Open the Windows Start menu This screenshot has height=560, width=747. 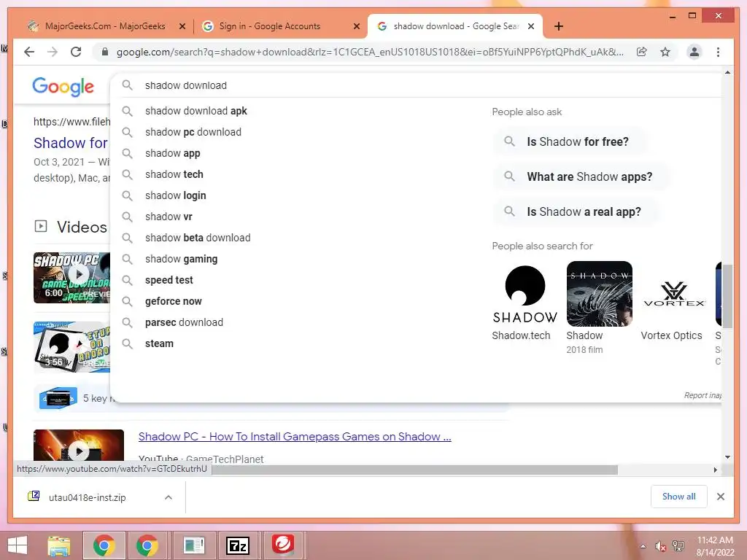(x=18, y=545)
